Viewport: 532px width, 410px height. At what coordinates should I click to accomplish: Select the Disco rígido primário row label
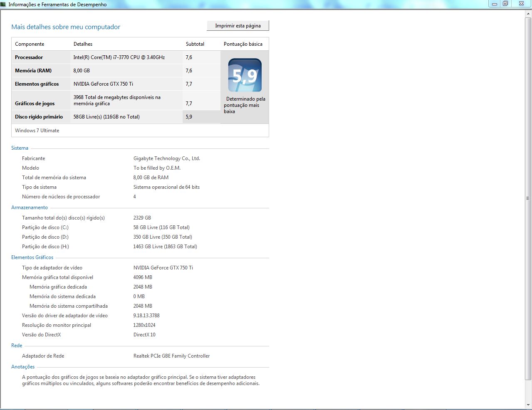[x=39, y=117]
